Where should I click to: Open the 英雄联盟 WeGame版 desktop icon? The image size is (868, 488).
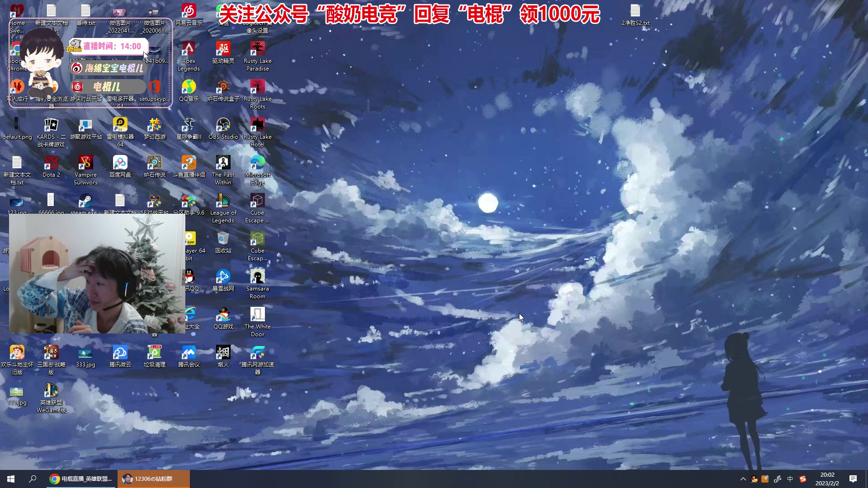(51, 398)
